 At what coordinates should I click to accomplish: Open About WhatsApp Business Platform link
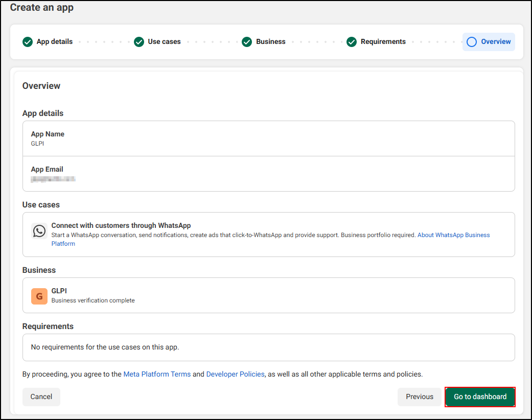click(453, 236)
